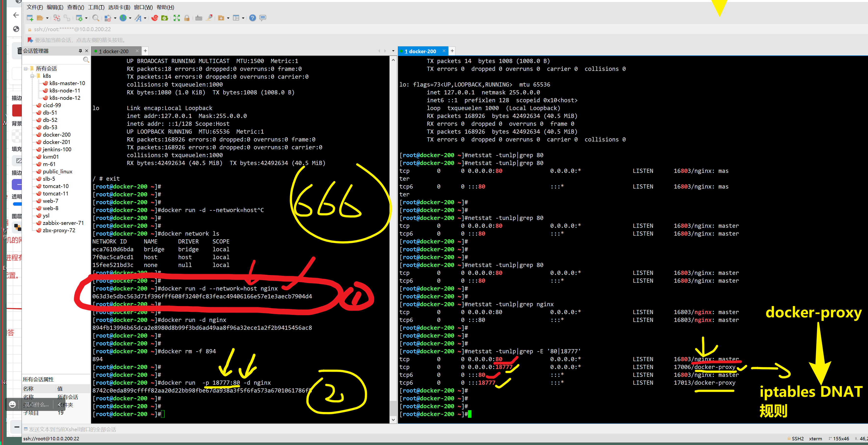Open Xftp via green toolbar icon

165,18
